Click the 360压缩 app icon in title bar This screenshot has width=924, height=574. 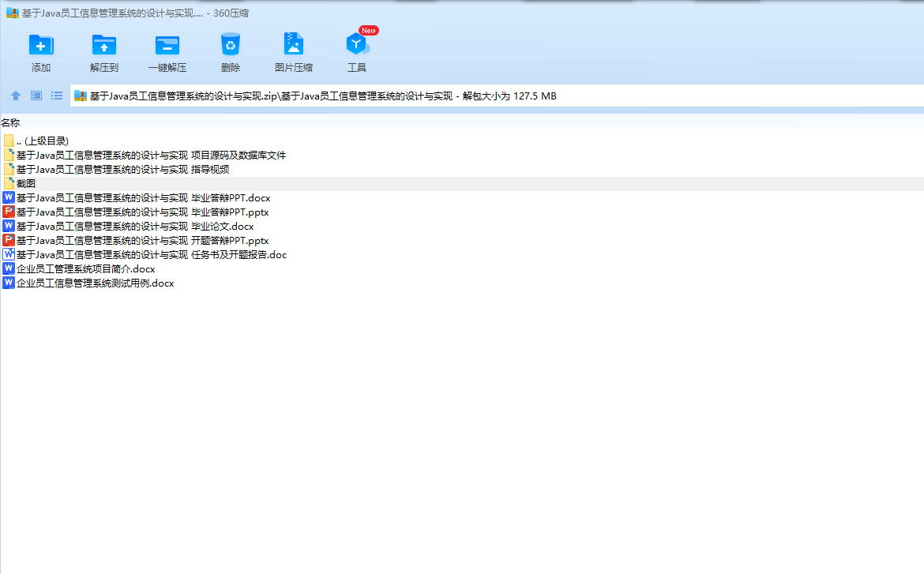(x=13, y=13)
